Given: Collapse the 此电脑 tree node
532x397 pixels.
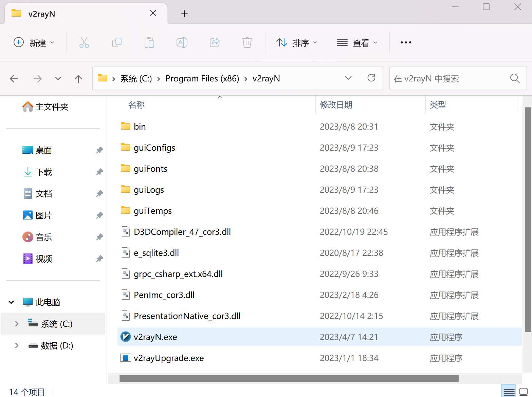Looking at the screenshot, I should [11, 302].
